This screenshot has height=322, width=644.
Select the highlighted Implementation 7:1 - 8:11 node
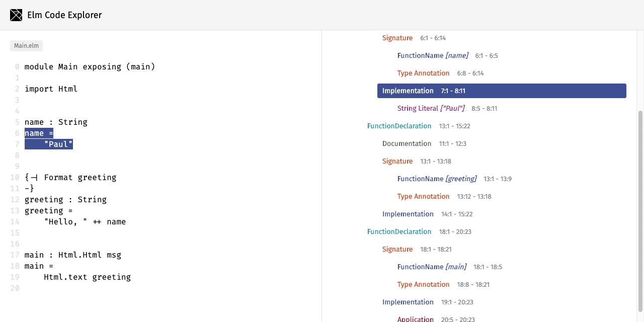pos(502,91)
